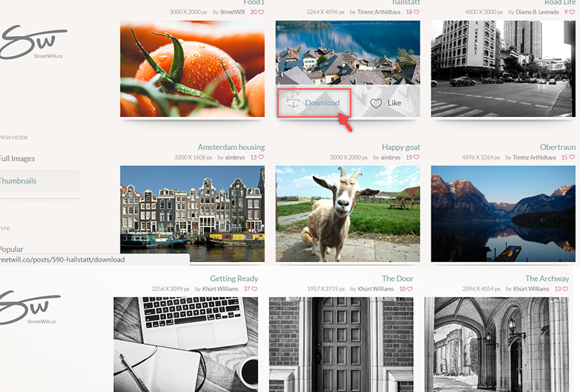
Task: Open the lower StreetWill.co logo
Action: (30, 307)
